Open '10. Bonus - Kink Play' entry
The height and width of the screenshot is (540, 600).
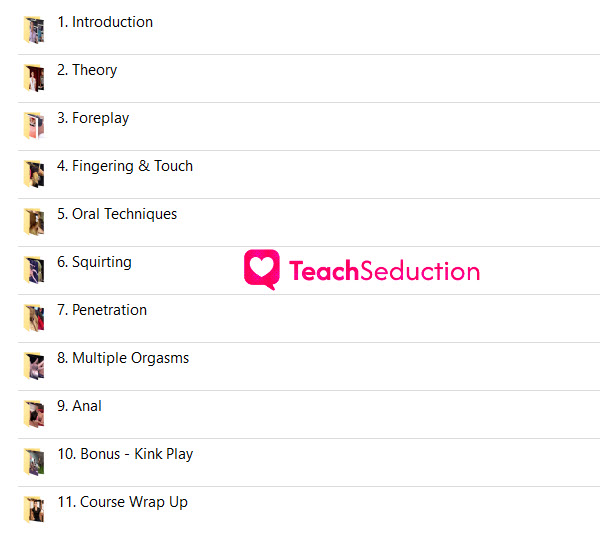point(126,454)
